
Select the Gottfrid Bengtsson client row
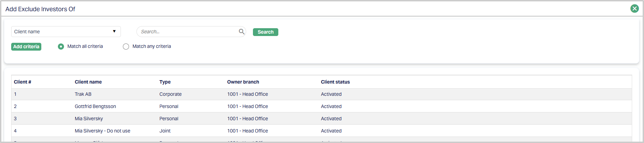click(x=95, y=106)
